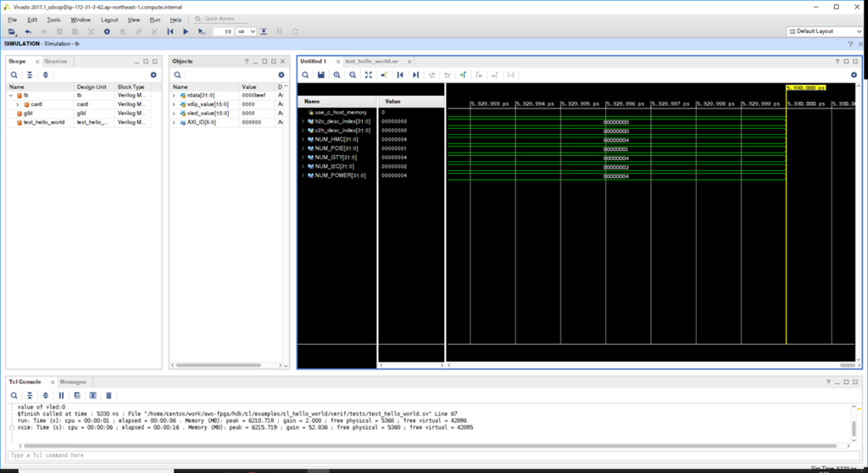Open the File menu

[x=12, y=19]
